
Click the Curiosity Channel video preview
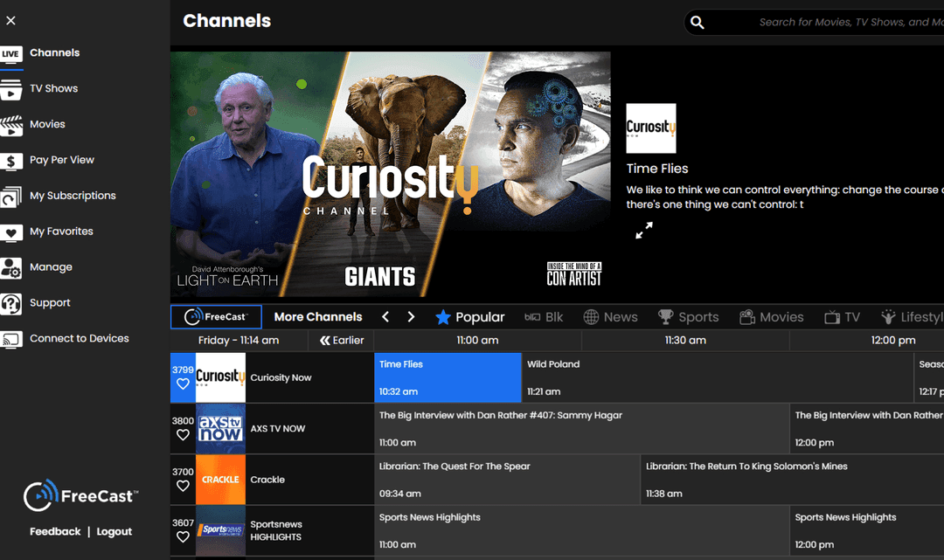tap(391, 174)
